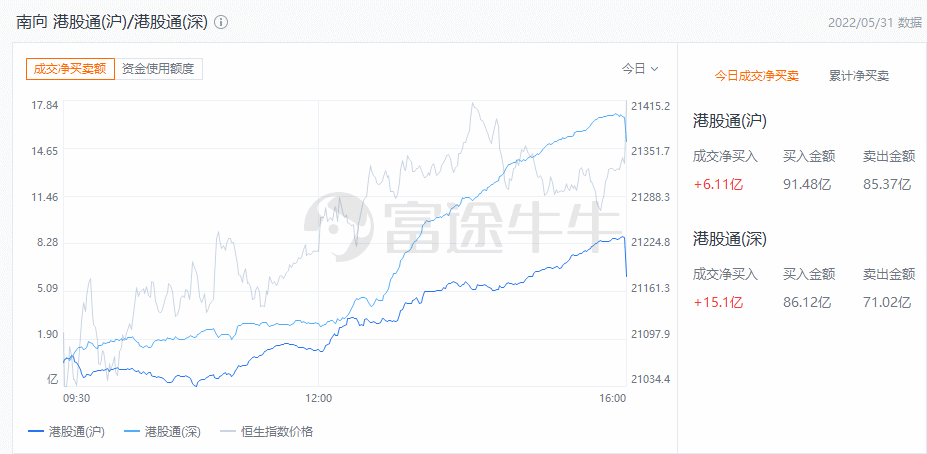The image size is (927, 454).
Task: Switch to the 成交净买卖额 tab
Action: [70, 69]
